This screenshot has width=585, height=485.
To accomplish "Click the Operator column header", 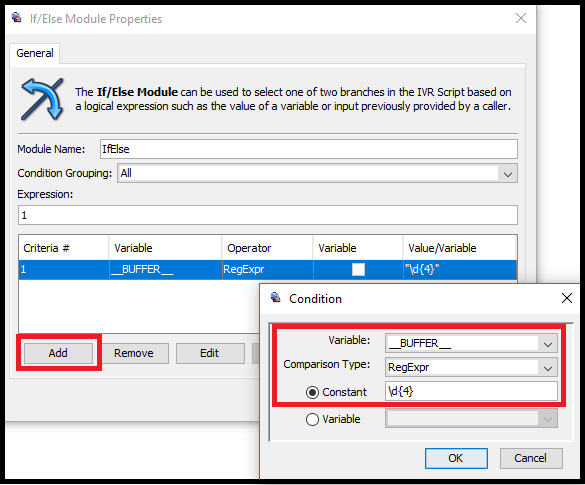I will pos(267,248).
